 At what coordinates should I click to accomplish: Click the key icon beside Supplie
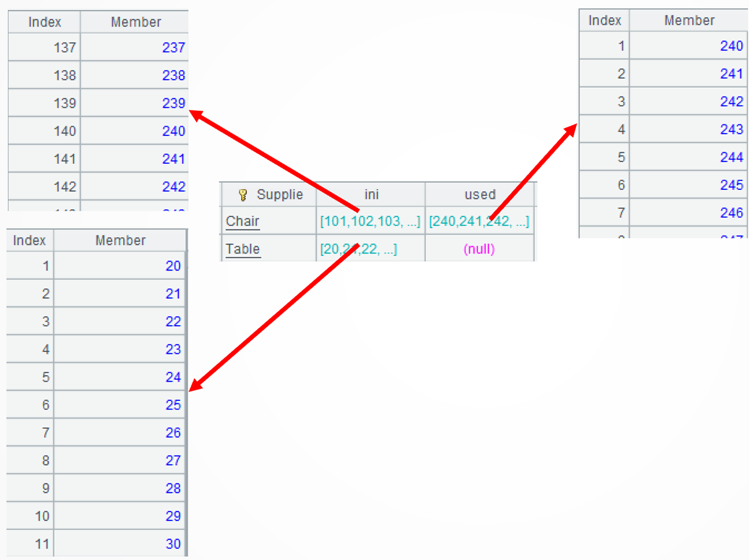[x=243, y=195]
